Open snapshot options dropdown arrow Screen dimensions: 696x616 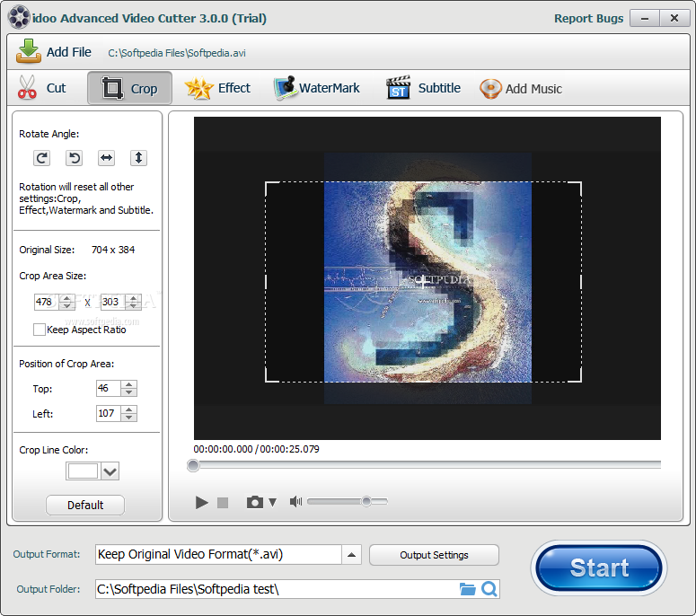coord(272,502)
